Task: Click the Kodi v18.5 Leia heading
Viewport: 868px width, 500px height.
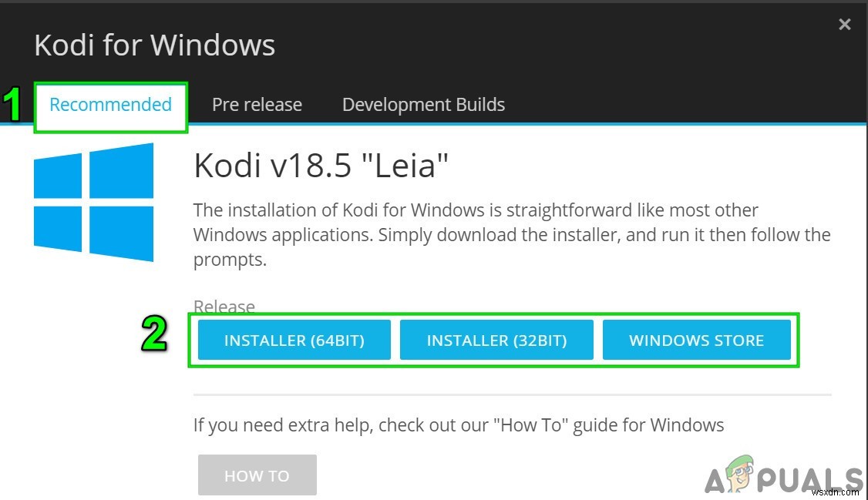Action: tap(321, 164)
